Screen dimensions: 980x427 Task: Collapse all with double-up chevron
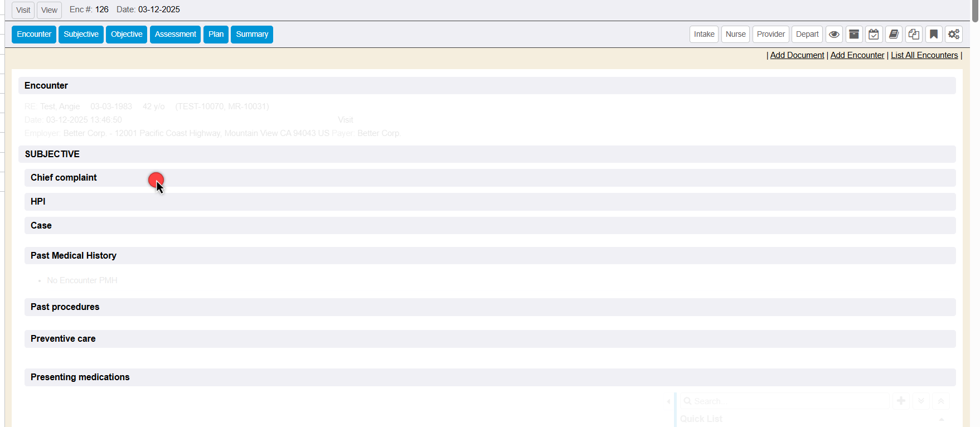(941, 401)
